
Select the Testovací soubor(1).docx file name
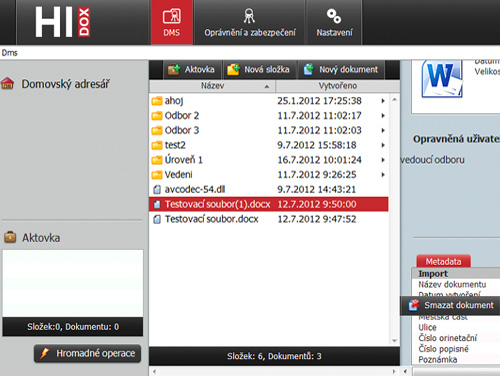(x=217, y=204)
